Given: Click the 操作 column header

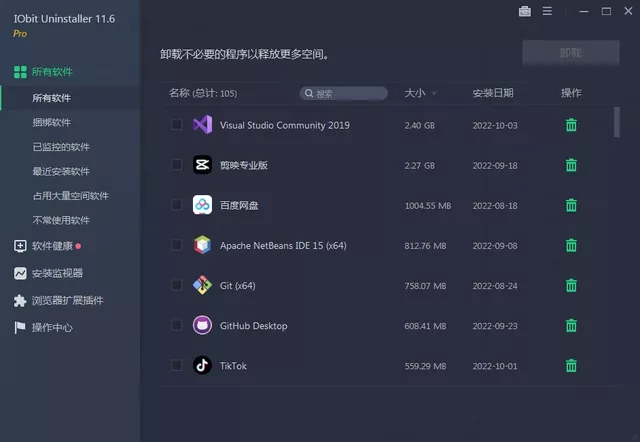Looking at the screenshot, I should 571,93.
